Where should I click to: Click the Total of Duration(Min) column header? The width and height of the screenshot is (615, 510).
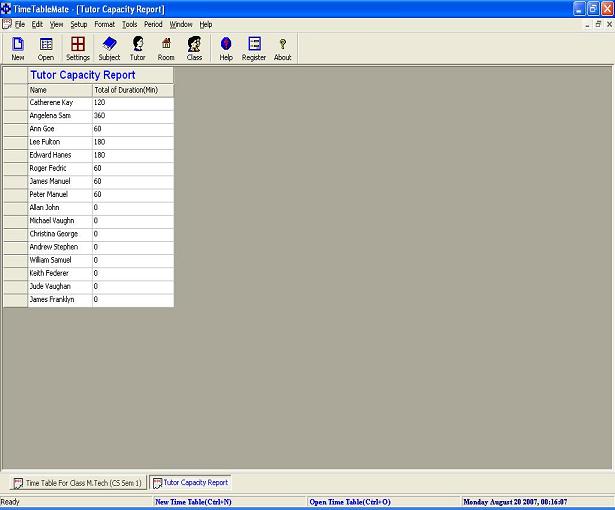click(x=132, y=90)
